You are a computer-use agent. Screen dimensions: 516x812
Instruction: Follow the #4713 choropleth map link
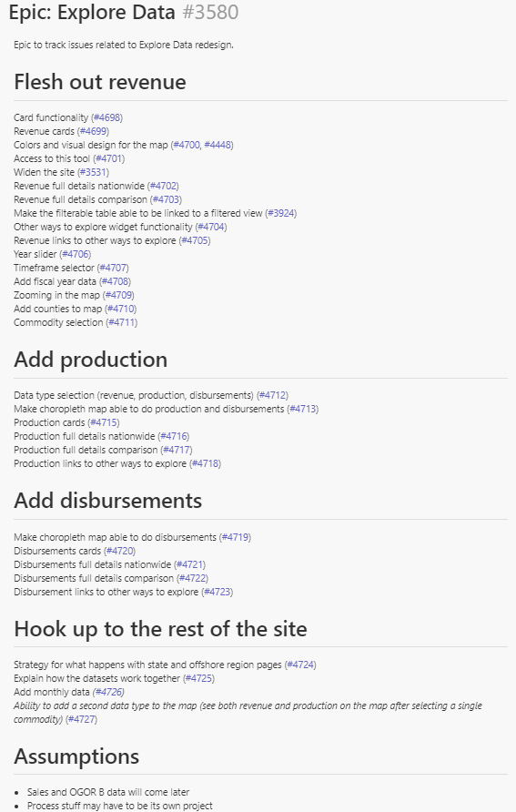(x=303, y=409)
